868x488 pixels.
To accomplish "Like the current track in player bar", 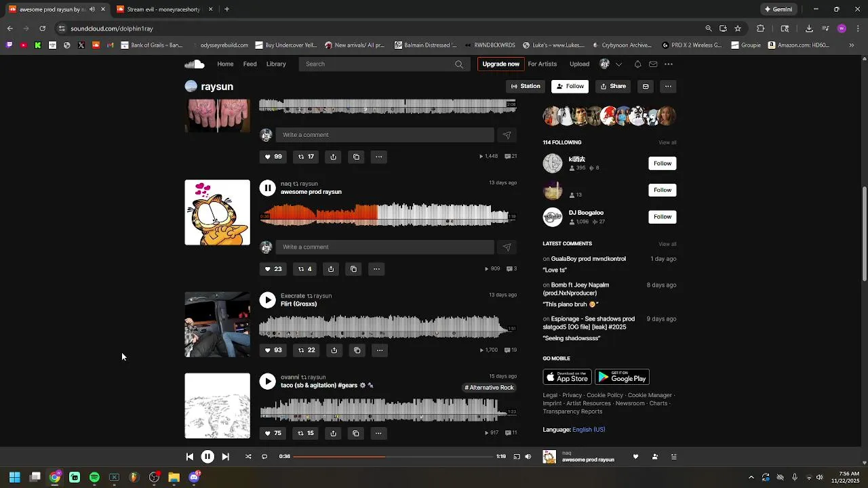I will click(x=635, y=457).
